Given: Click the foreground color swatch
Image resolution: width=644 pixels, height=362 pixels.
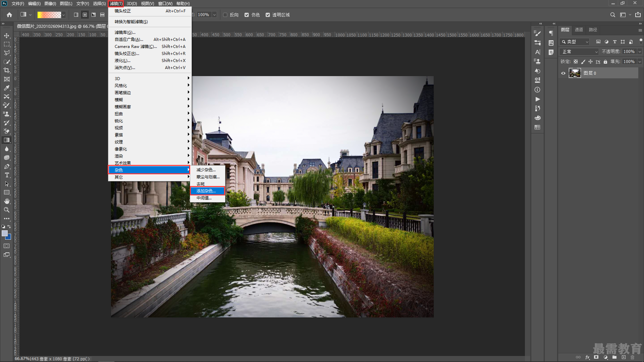Looking at the screenshot, I should (4, 233).
